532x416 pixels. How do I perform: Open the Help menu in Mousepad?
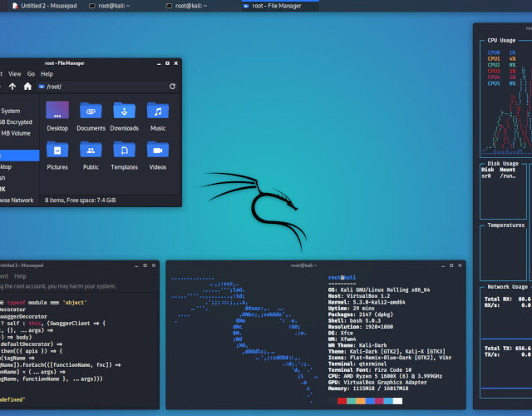(20, 276)
